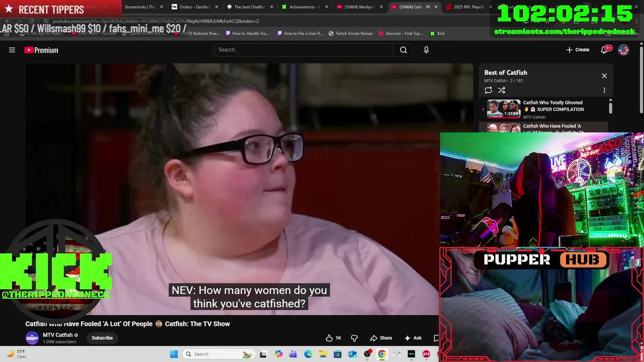
Task: Open Twitch Emote Resizer bookmark
Action: pos(351,33)
